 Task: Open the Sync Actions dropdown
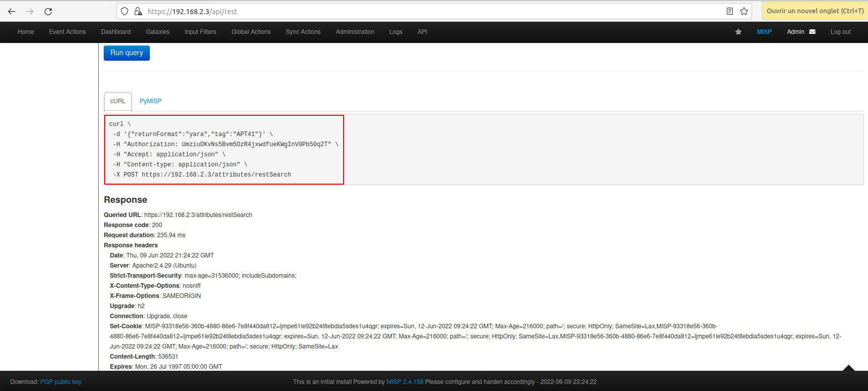pos(303,32)
